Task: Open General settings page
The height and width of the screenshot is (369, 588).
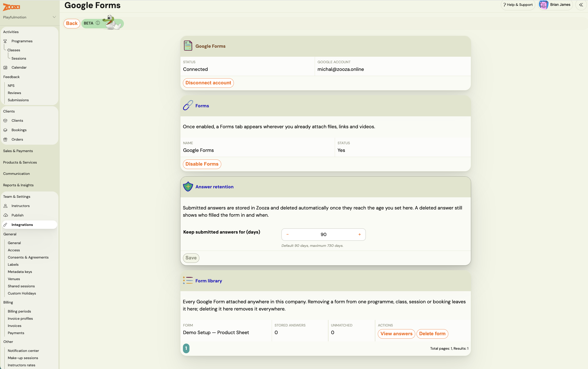Action: pos(14,243)
